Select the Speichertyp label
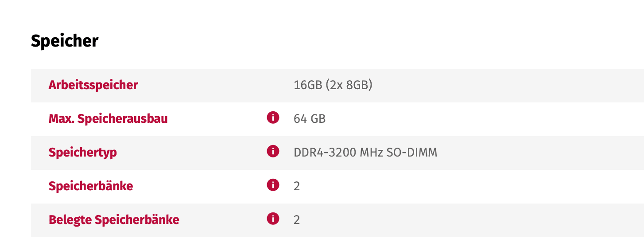 (83, 153)
